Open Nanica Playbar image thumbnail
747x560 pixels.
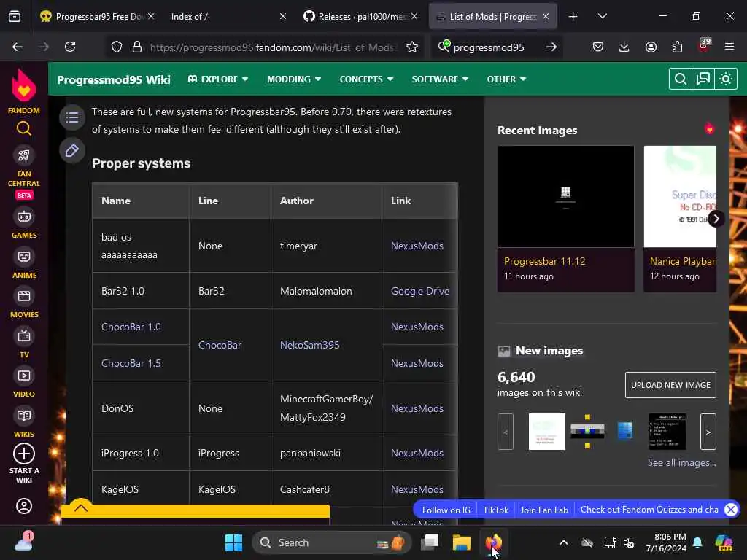[680, 196]
